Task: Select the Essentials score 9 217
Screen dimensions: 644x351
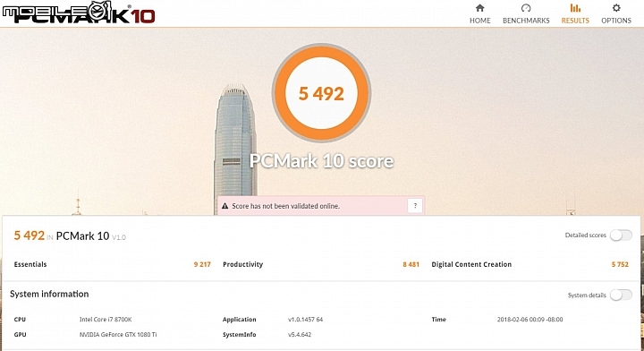Action: coord(202,264)
